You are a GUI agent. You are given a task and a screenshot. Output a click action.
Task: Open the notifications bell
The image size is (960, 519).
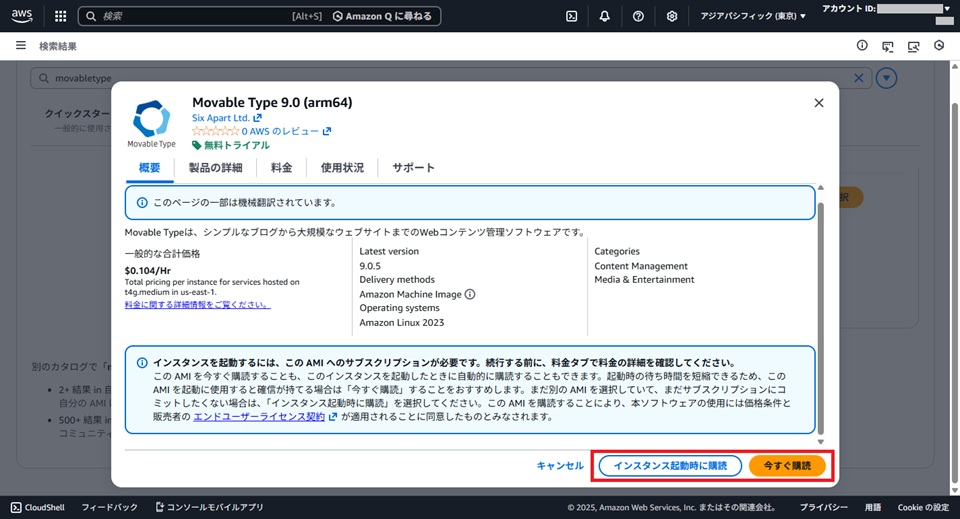click(x=605, y=16)
